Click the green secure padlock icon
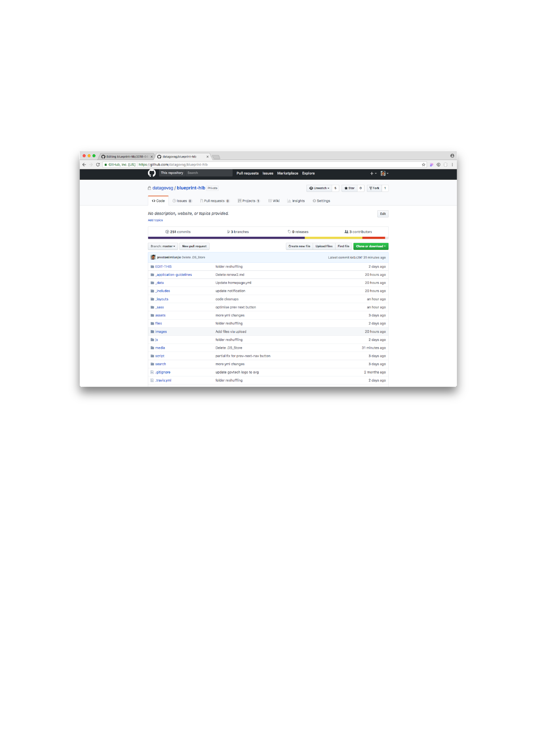Viewport: 534px width, 756px height. (106, 165)
